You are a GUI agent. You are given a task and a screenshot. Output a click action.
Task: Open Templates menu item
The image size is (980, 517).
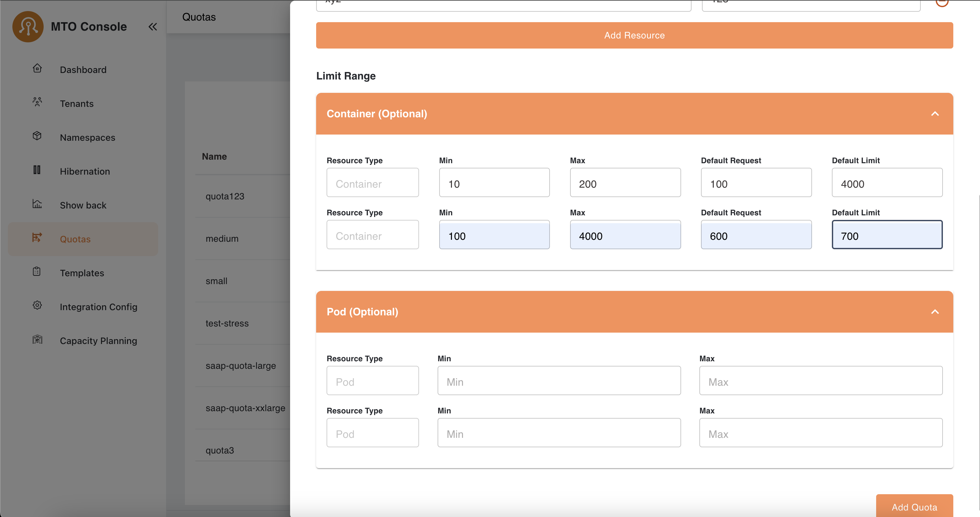pos(82,273)
